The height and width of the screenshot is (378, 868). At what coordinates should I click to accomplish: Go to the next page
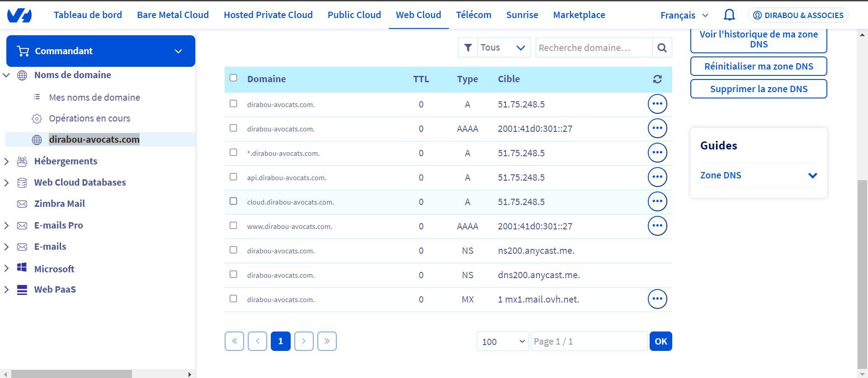(x=304, y=341)
